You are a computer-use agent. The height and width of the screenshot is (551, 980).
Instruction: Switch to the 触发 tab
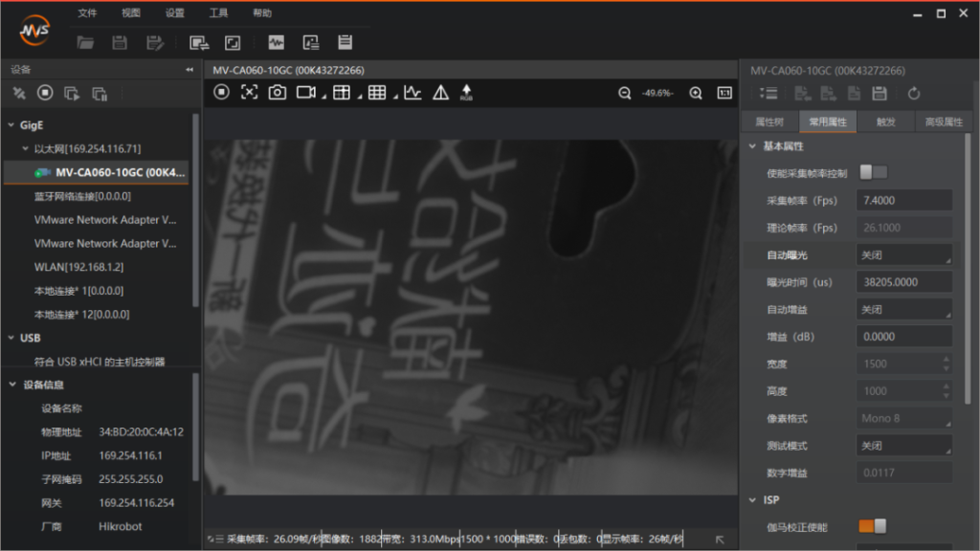885,122
